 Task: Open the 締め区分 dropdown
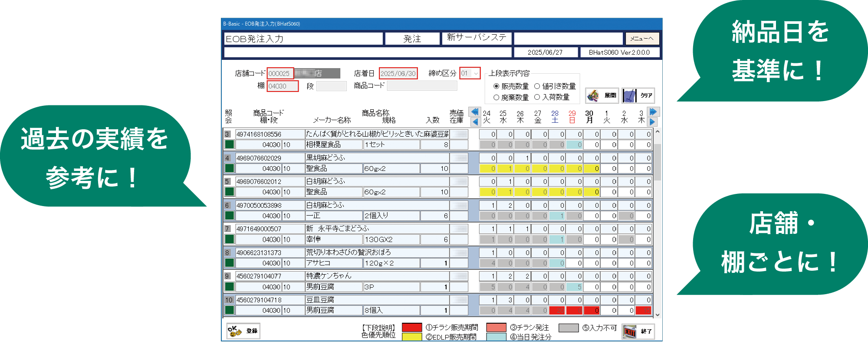pos(476,73)
